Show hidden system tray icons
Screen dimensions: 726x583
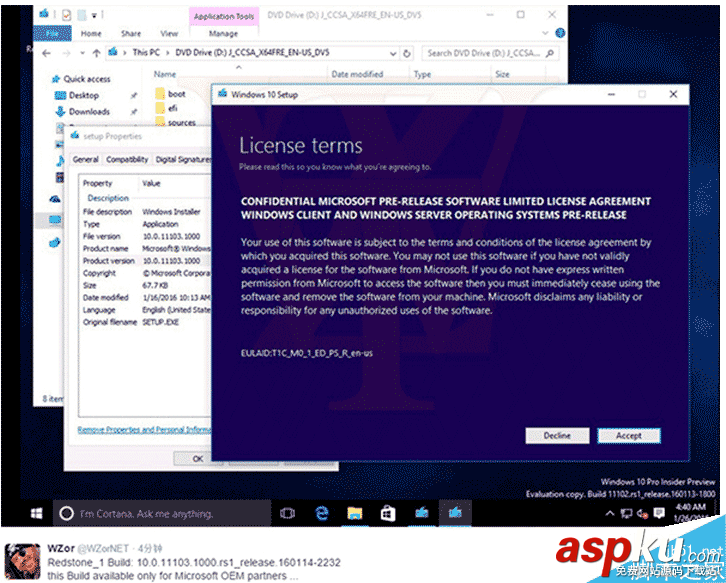click(610, 513)
